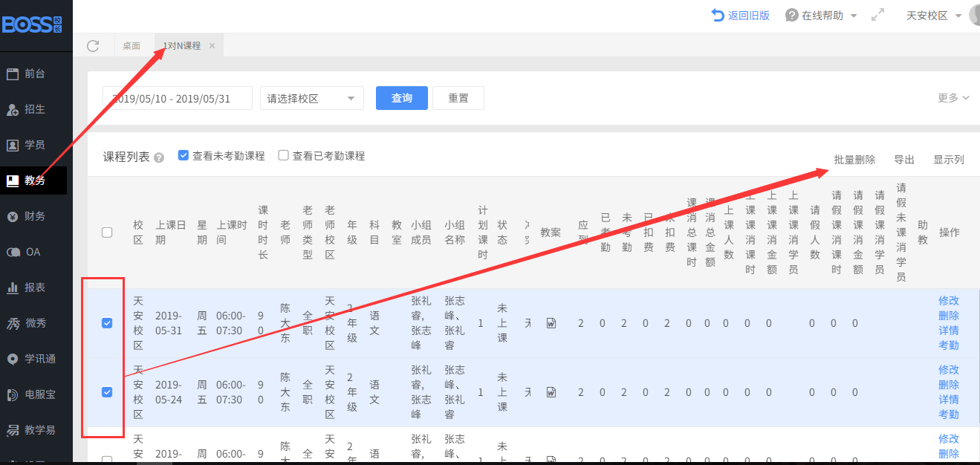Open the 教案 document icon for 2019-05-24
Screen dimensions: 980x465
[551, 392]
